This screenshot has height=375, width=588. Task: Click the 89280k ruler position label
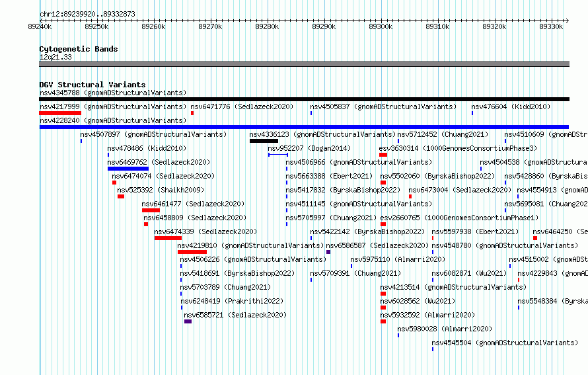coord(267,26)
